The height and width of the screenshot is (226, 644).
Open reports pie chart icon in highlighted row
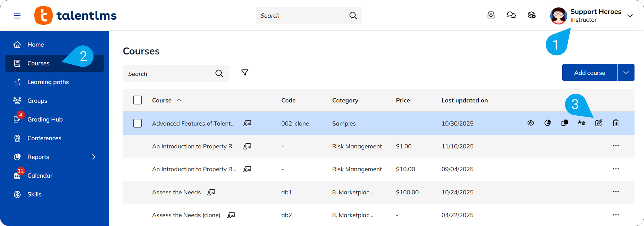pos(547,123)
